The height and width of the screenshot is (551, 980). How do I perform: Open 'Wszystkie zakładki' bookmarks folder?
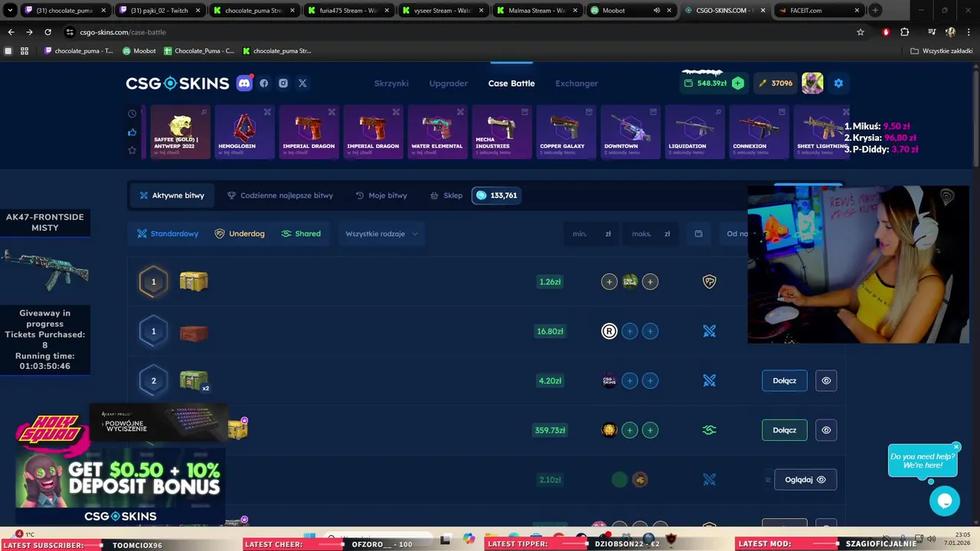[942, 51]
